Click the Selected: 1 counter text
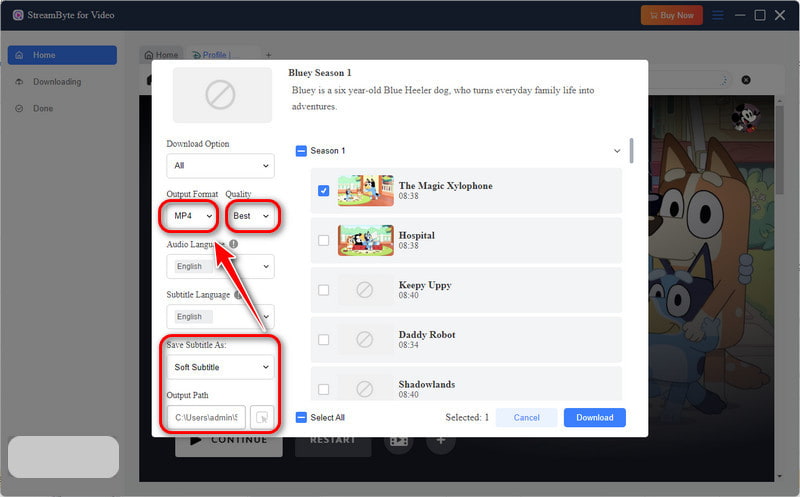 467,417
